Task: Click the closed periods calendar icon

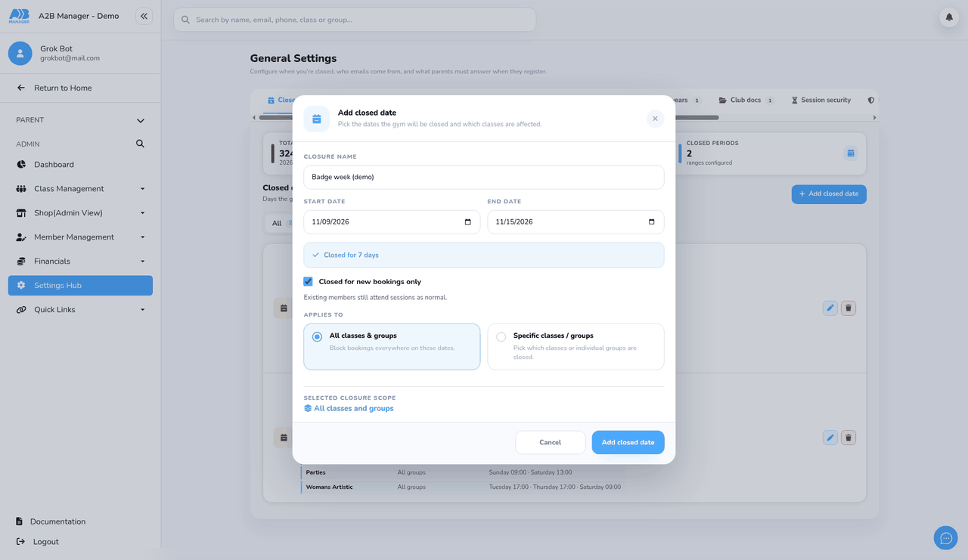Action: click(851, 153)
